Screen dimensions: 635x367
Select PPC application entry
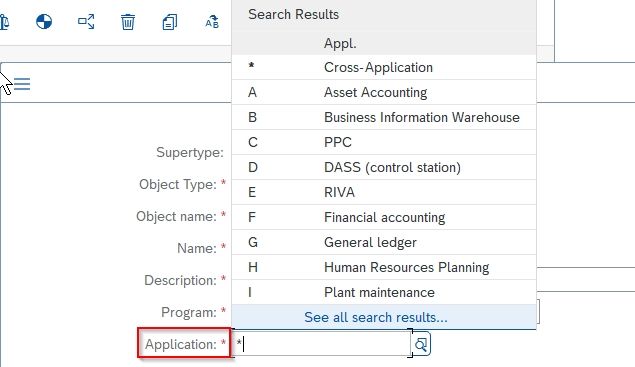[x=384, y=142]
